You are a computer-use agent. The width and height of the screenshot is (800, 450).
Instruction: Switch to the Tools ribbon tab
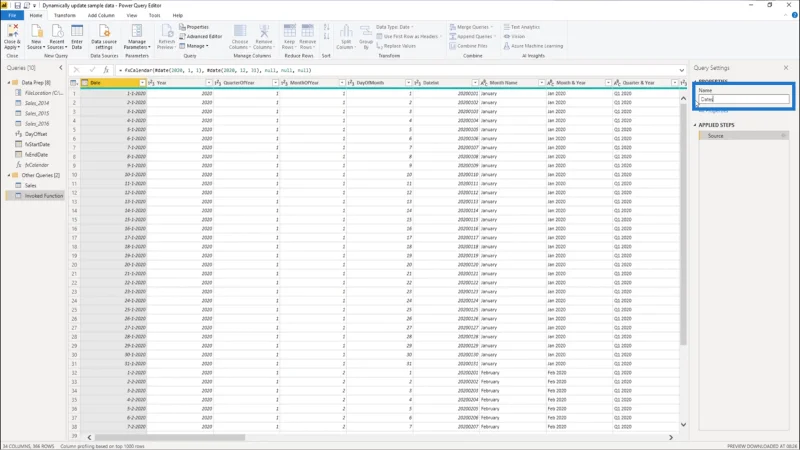point(155,15)
